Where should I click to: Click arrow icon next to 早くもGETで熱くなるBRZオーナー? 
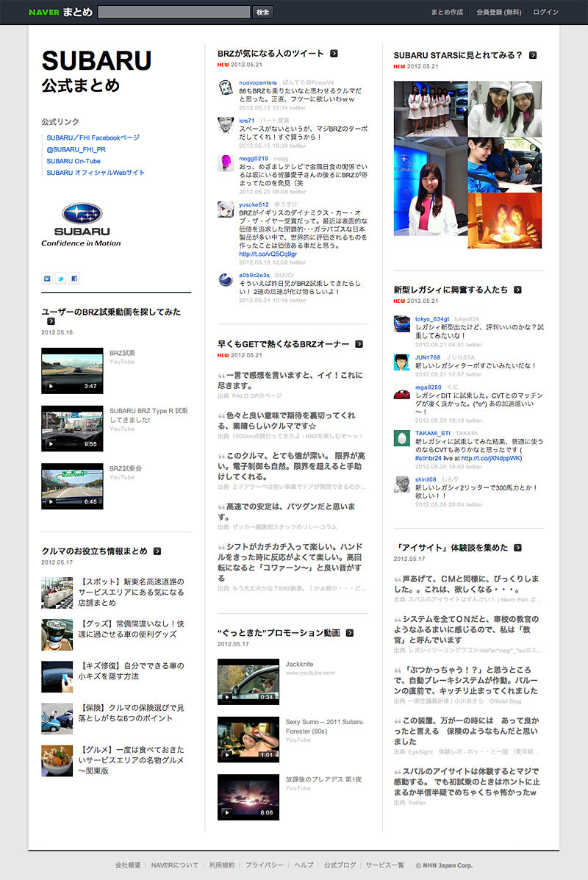coord(359,344)
